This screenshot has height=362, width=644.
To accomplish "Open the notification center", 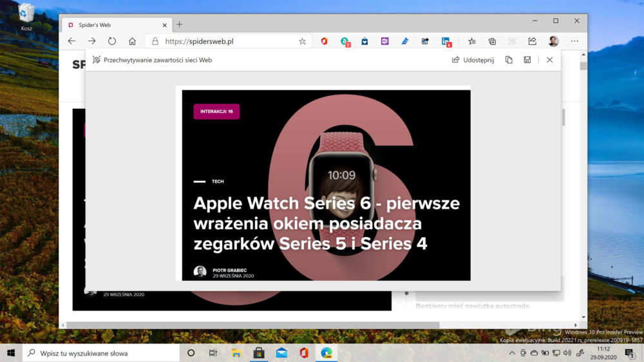I will point(630,353).
